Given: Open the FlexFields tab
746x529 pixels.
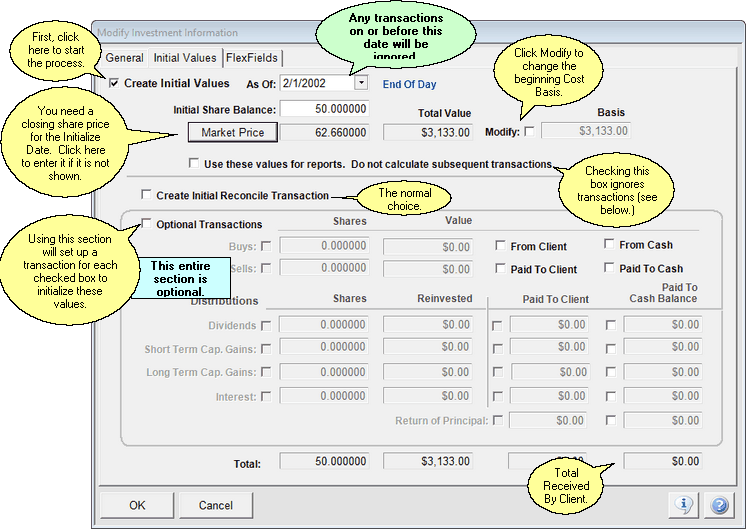Looking at the screenshot, I should coord(251,58).
